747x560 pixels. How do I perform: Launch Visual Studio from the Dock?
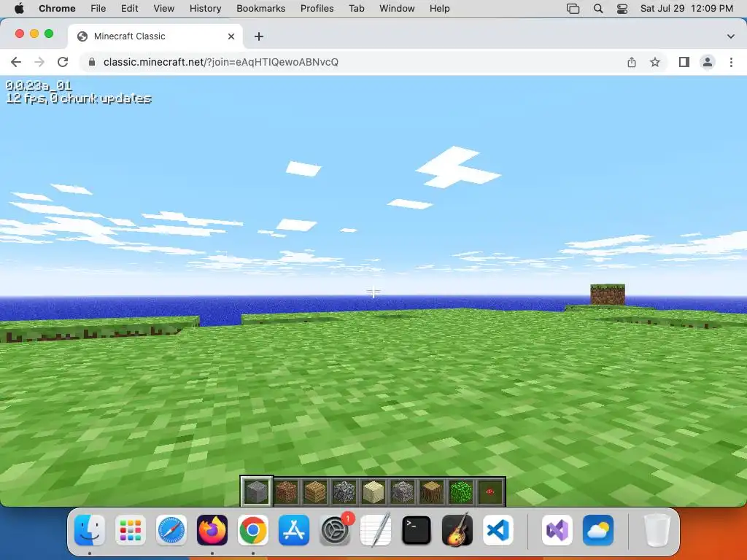point(557,530)
